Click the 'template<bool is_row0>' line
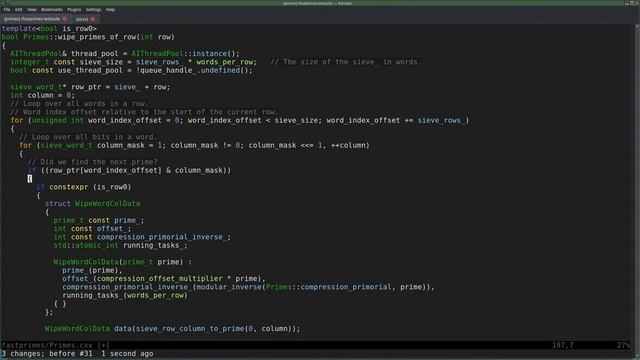The width and height of the screenshot is (640, 360). (49, 29)
